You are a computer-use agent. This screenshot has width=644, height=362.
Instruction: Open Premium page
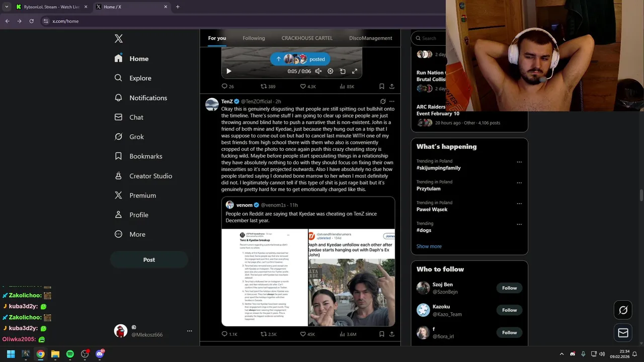(135, 195)
